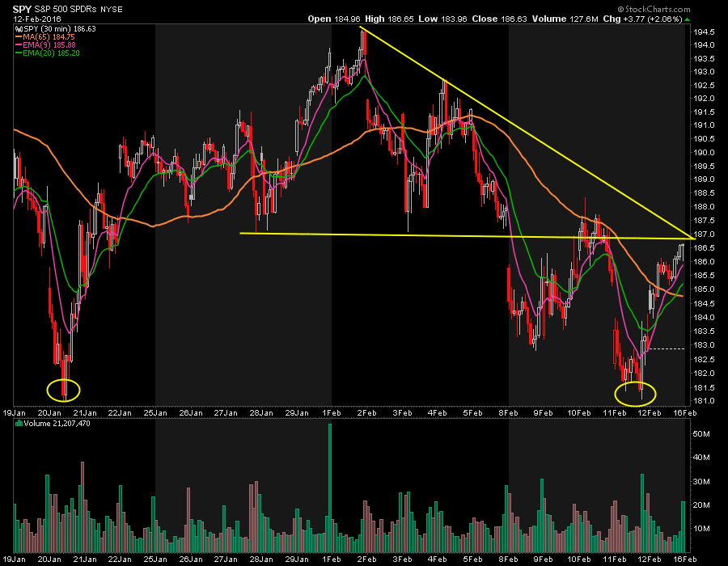Screen dimensions: 728x566
Task: Click the white dashed 183.0 level line
Action: tap(667, 348)
